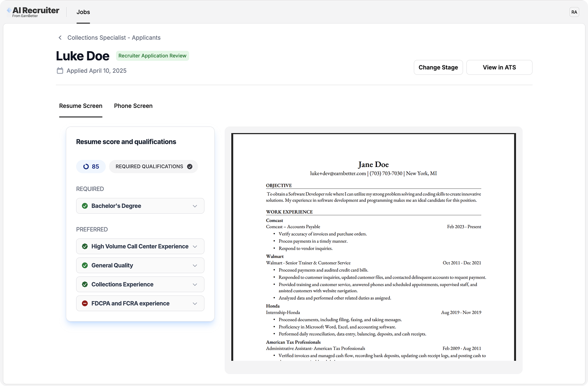Click the PREFERRED section label

point(92,229)
